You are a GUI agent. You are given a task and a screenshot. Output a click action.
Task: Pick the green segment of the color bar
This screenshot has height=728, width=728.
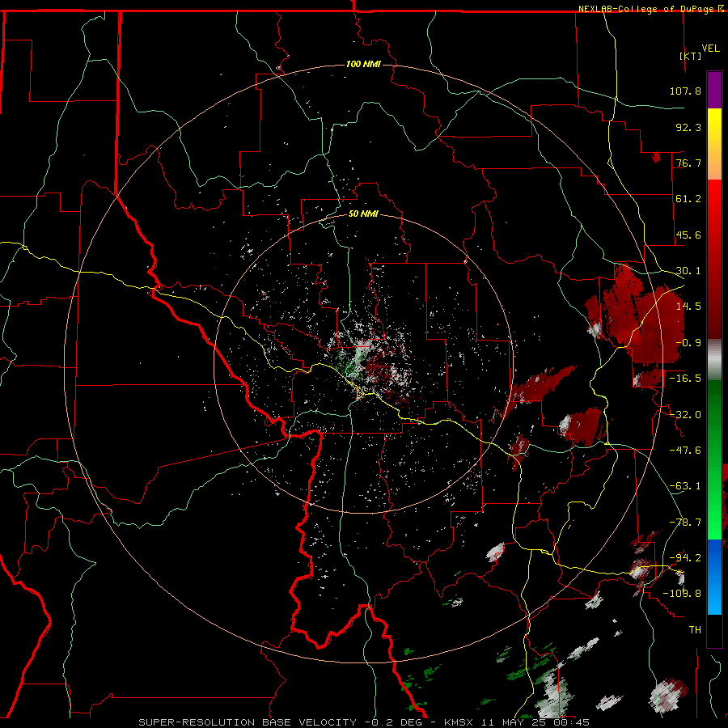714,459
